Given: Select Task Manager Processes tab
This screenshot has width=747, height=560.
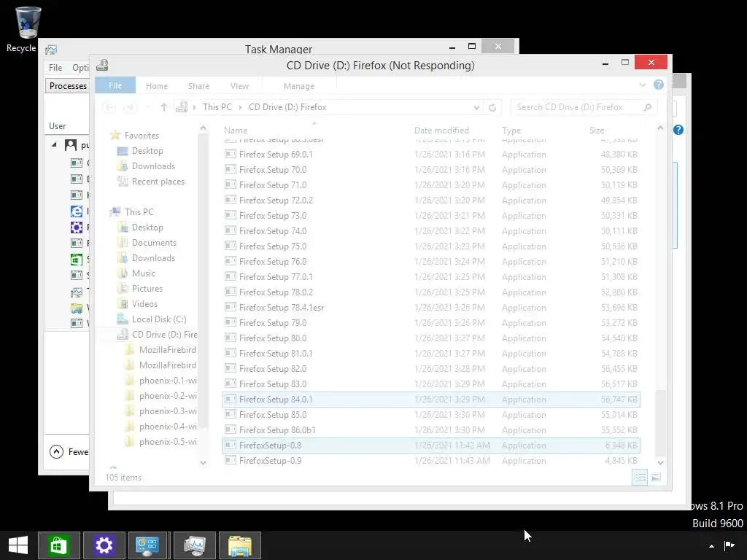Looking at the screenshot, I should [x=68, y=86].
